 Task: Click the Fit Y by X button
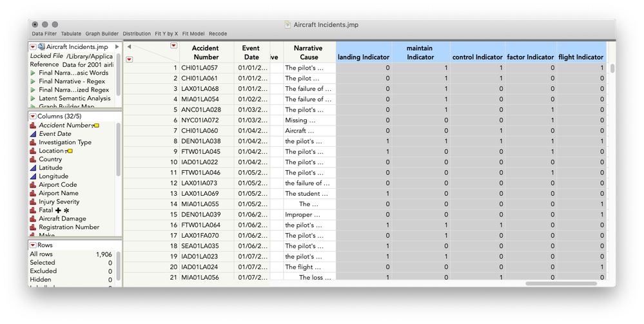pos(166,33)
